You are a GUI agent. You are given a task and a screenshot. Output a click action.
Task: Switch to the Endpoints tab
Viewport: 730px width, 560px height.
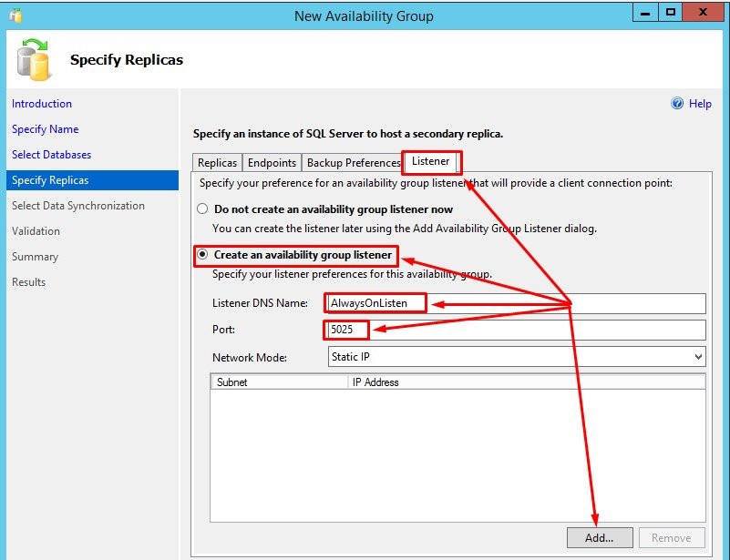[x=272, y=163]
